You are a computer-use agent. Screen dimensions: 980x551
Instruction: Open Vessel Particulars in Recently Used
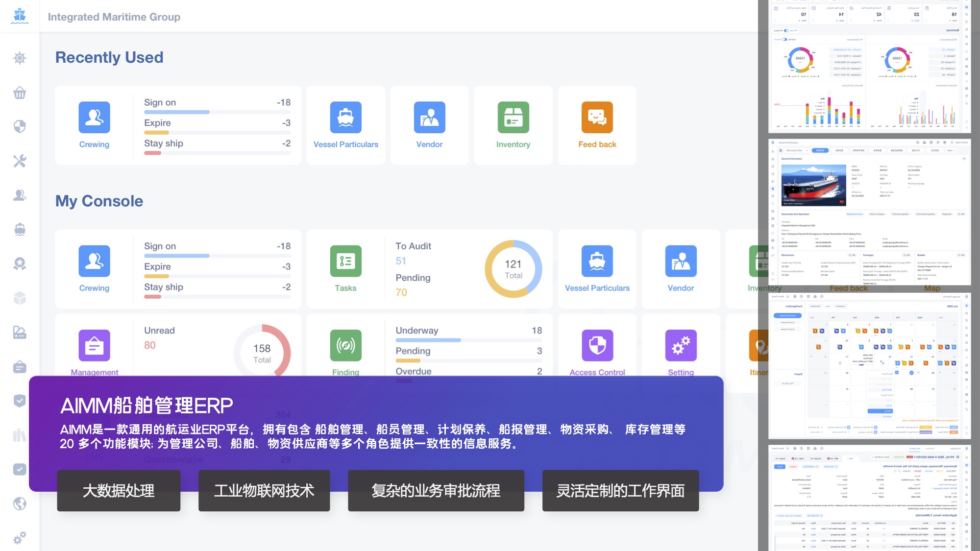point(346,118)
